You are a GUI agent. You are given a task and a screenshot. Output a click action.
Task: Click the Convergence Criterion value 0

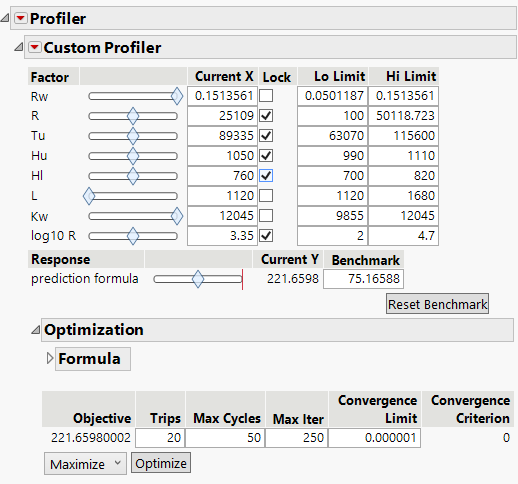click(506, 438)
